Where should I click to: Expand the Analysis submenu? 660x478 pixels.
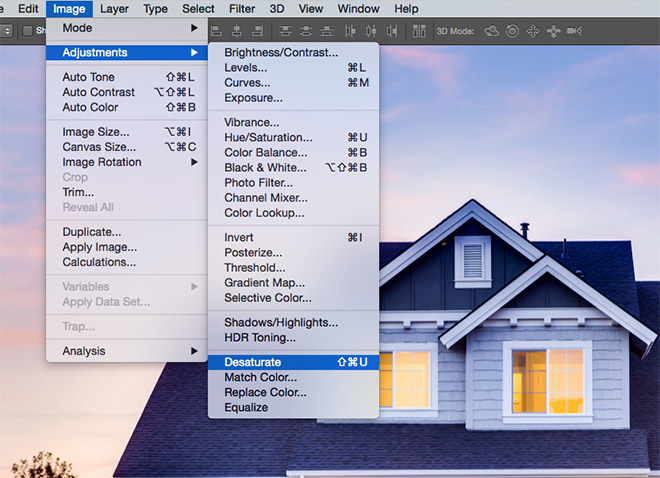pos(127,351)
